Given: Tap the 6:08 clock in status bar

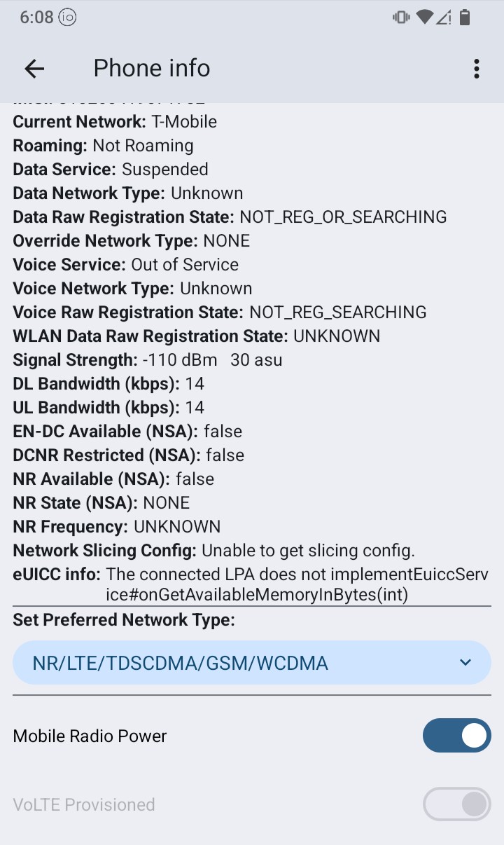Looking at the screenshot, I should point(36,18).
